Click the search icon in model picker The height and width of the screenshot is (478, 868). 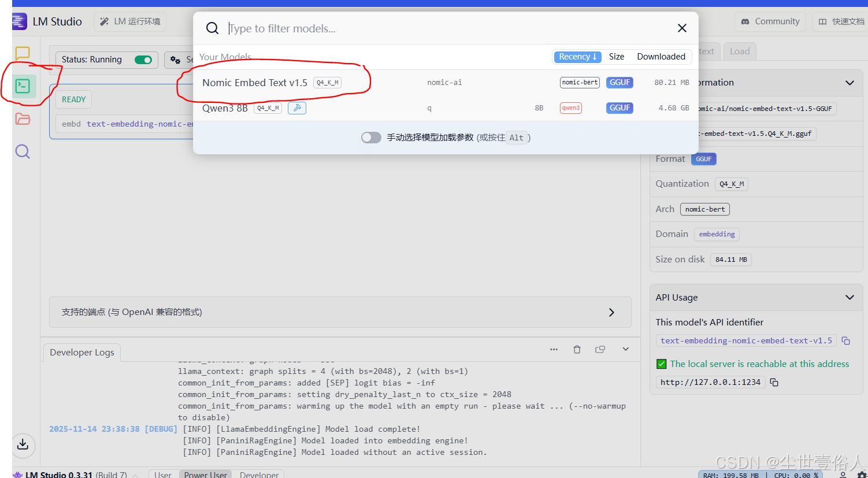[213, 28]
